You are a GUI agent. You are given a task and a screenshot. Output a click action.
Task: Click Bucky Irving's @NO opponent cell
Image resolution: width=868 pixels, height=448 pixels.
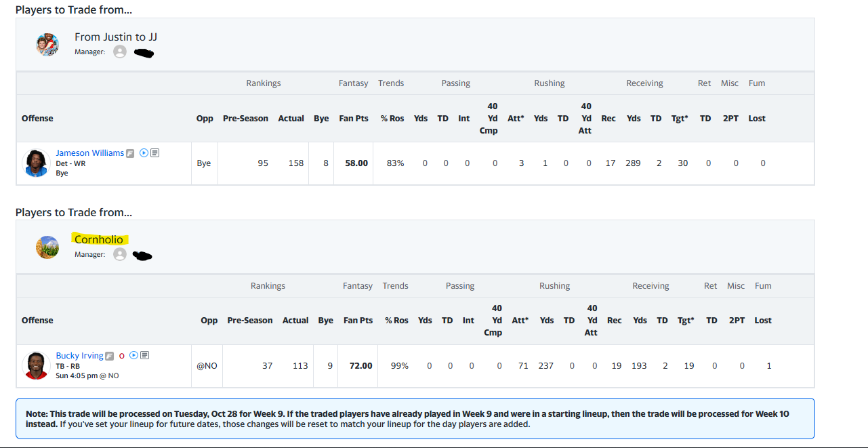coord(207,365)
